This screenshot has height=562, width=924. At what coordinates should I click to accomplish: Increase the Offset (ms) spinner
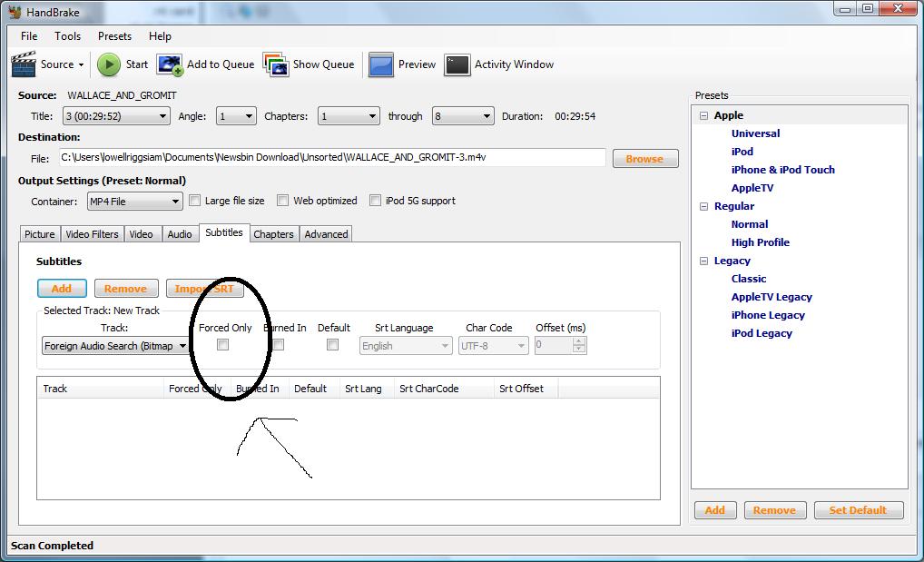click(579, 341)
